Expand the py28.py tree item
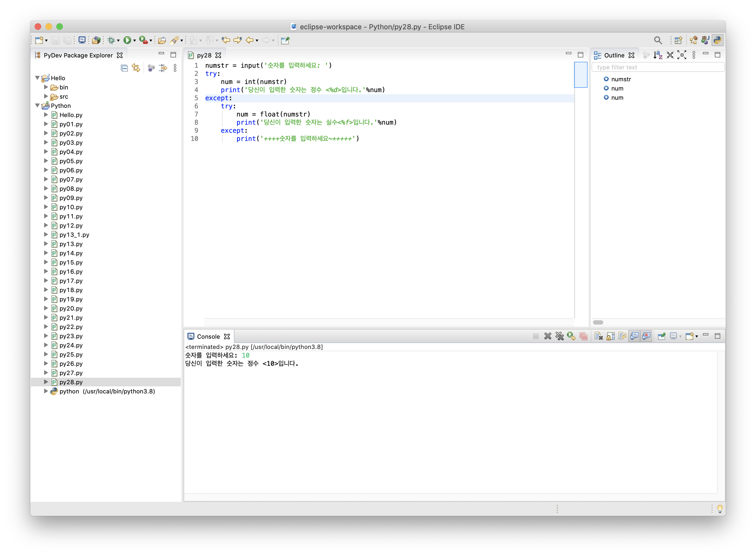Image resolution: width=756 pixels, height=556 pixels. point(46,382)
